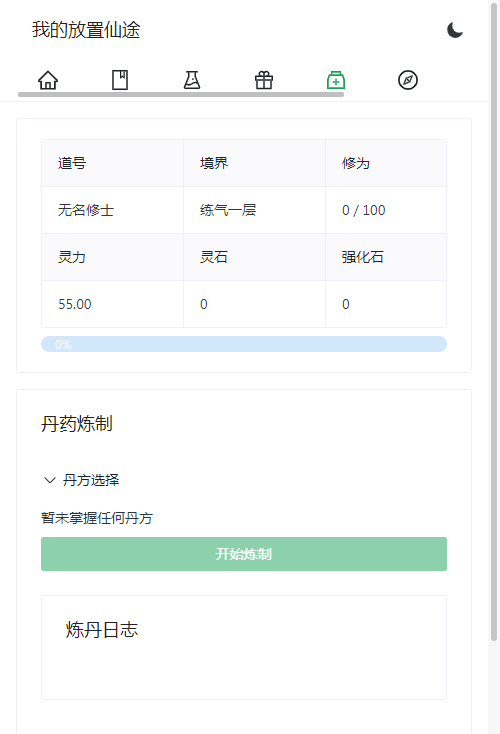This screenshot has width=500, height=734.
Task: Click the vertical page scrollbar
Action: point(493,323)
